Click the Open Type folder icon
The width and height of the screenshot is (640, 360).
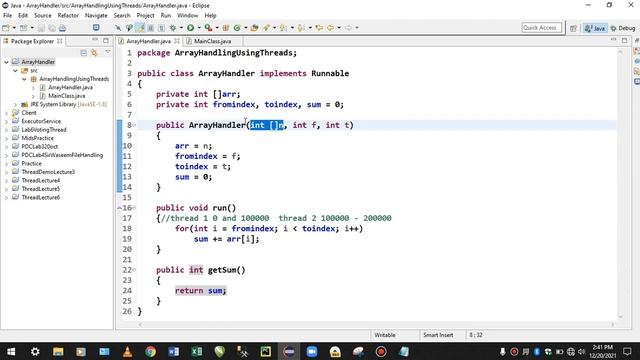point(254,28)
